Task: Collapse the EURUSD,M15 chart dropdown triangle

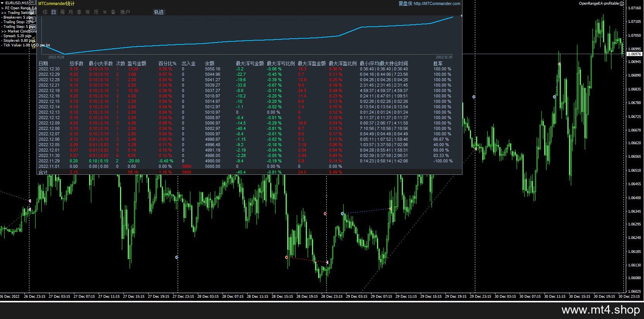Action: [x=2, y=3]
